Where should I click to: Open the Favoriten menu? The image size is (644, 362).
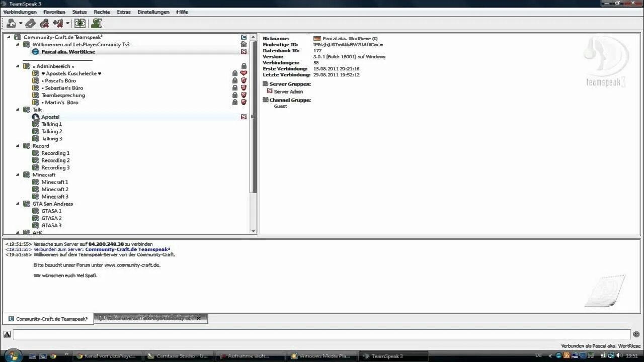click(54, 12)
